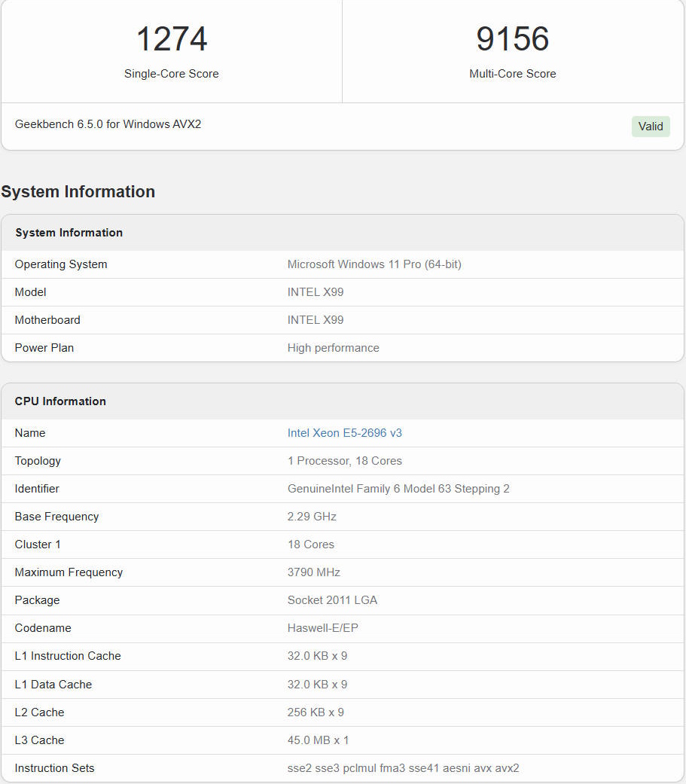Select the High performance power plan value
The height and width of the screenshot is (784, 686).
[333, 348]
